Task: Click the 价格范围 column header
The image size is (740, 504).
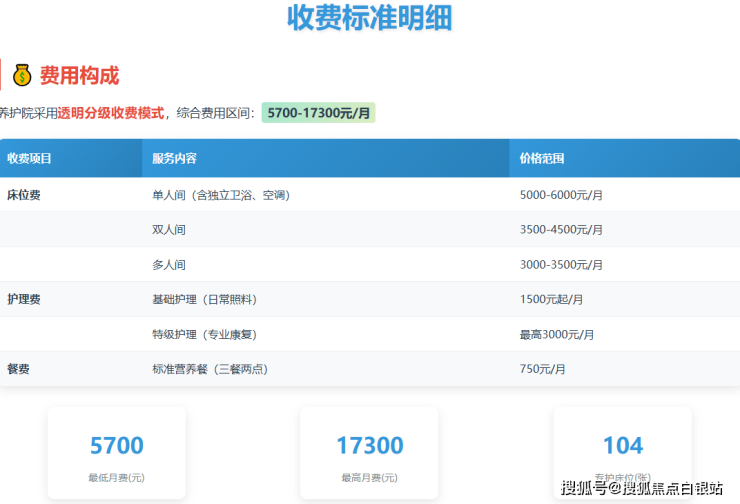Action: coord(542,159)
